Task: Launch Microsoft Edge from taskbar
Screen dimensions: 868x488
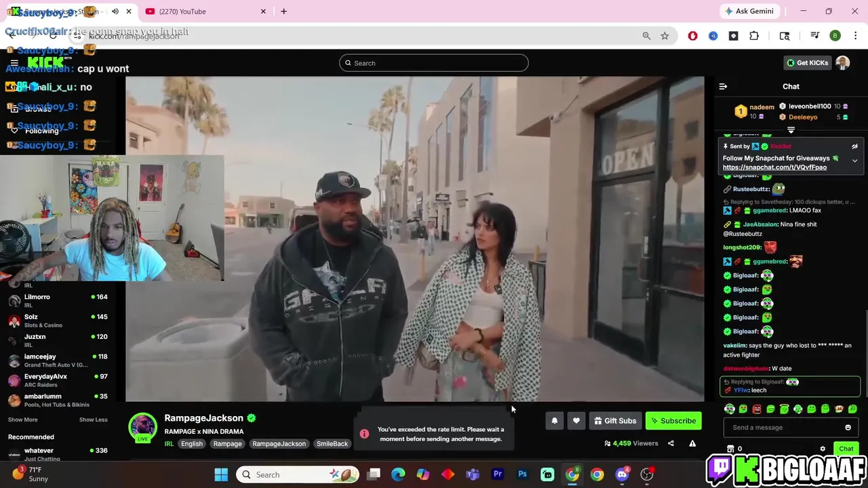Action: (x=398, y=474)
